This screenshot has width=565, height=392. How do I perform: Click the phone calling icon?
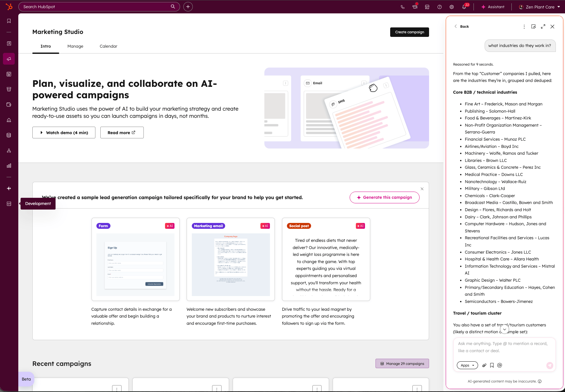[x=403, y=7]
